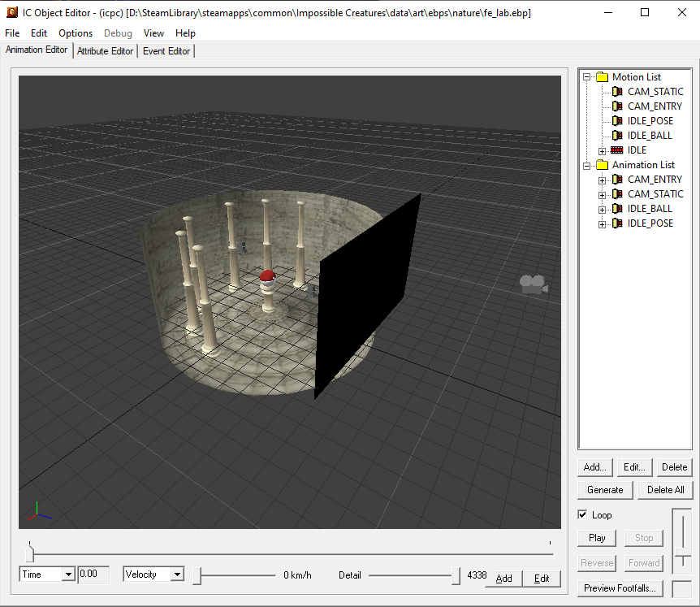The image size is (700, 607).
Task: Click the Add... button below the tree
Action: (594, 467)
